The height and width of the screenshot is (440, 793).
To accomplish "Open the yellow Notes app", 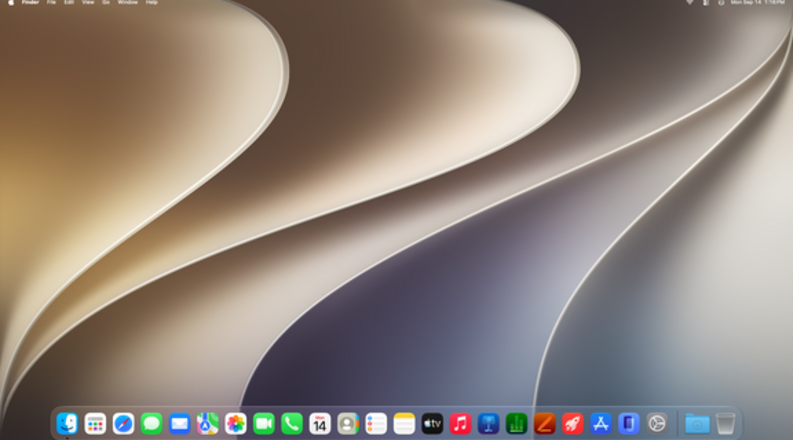I will pyautogui.click(x=404, y=423).
